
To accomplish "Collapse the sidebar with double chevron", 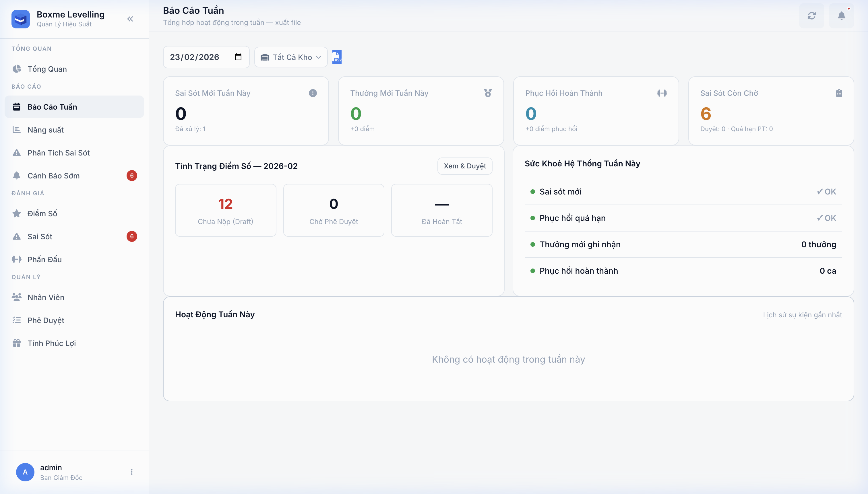I will 130,19.
